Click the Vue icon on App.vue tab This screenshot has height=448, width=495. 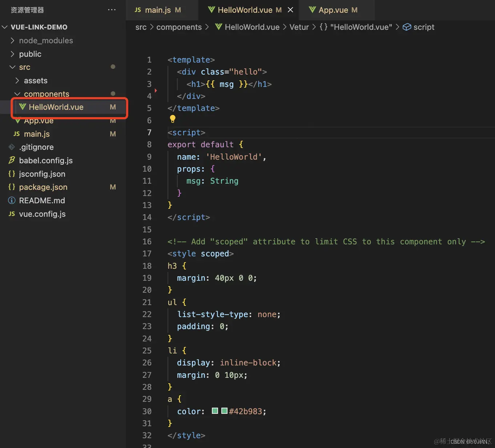coord(312,10)
